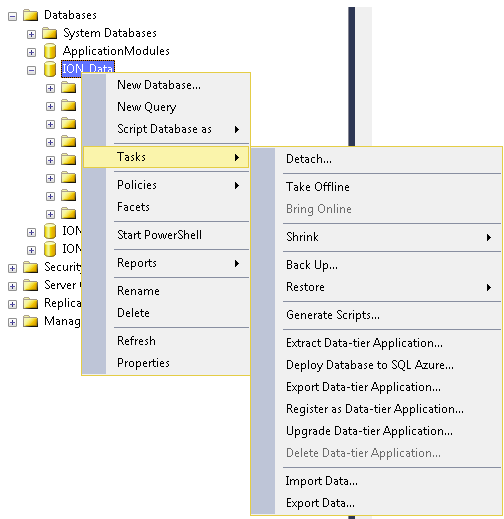Click the Server Objects folder icon
Screen dimensions: 504x519
pyautogui.click(x=30, y=285)
